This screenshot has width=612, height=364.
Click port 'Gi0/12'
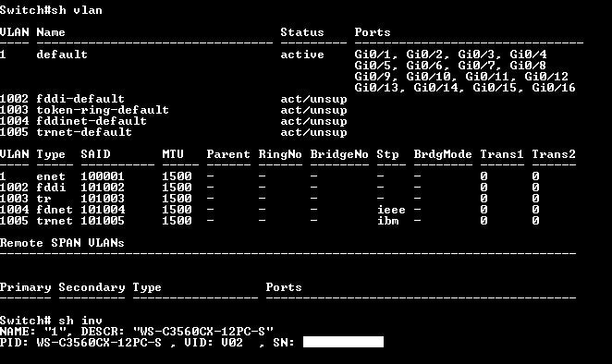pos(546,77)
